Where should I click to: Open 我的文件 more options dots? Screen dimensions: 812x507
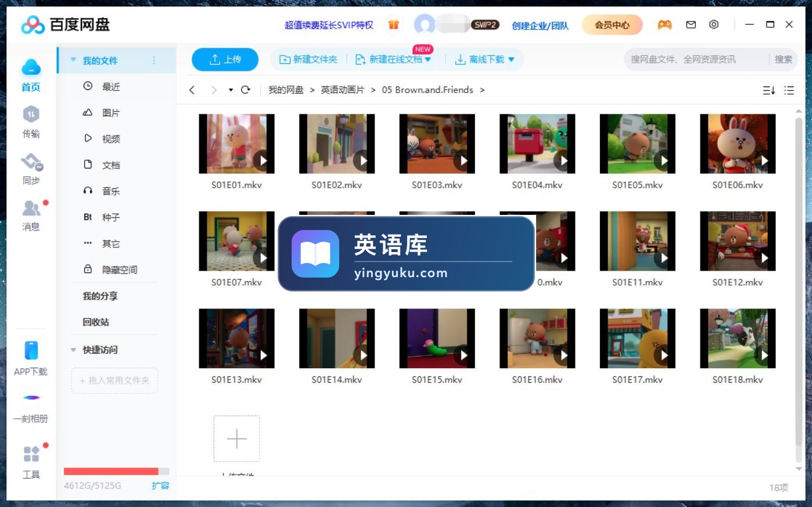[154, 60]
